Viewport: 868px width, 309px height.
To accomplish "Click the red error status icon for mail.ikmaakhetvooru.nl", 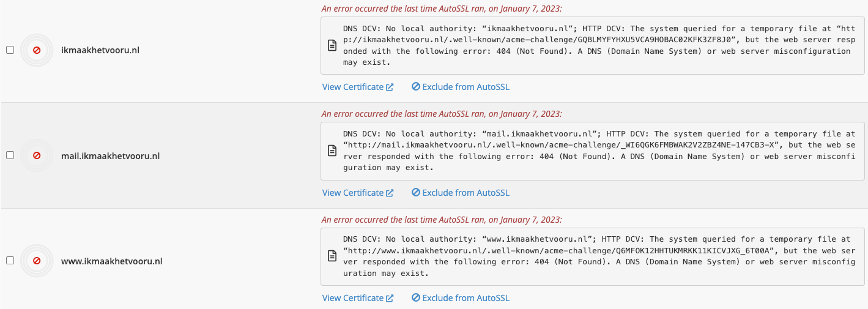I will 37,156.
